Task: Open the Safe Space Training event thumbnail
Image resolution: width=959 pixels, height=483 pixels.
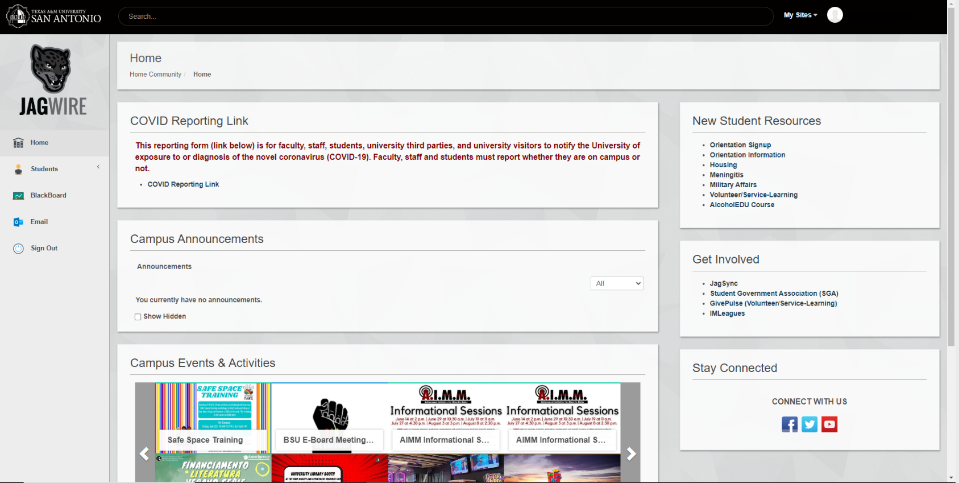Action: click(213, 418)
